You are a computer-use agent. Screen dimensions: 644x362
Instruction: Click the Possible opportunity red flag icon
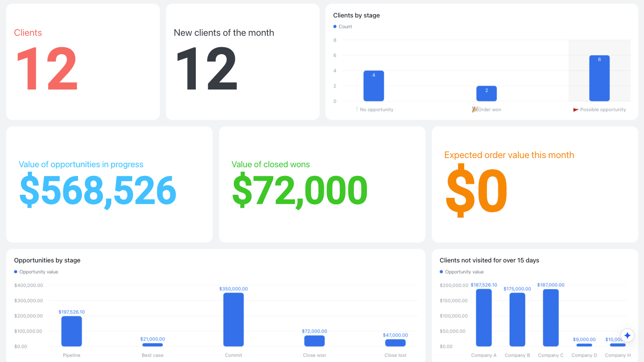point(576,110)
